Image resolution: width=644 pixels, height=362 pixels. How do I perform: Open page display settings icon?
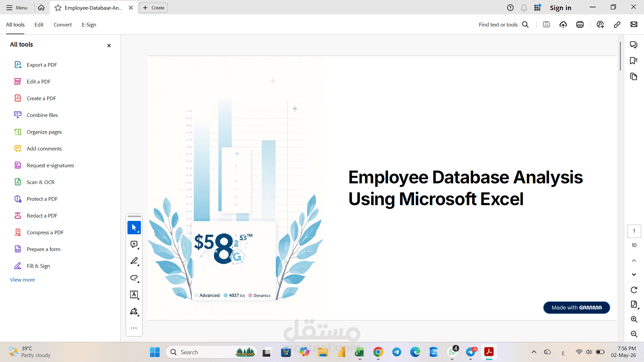(634, 304)
